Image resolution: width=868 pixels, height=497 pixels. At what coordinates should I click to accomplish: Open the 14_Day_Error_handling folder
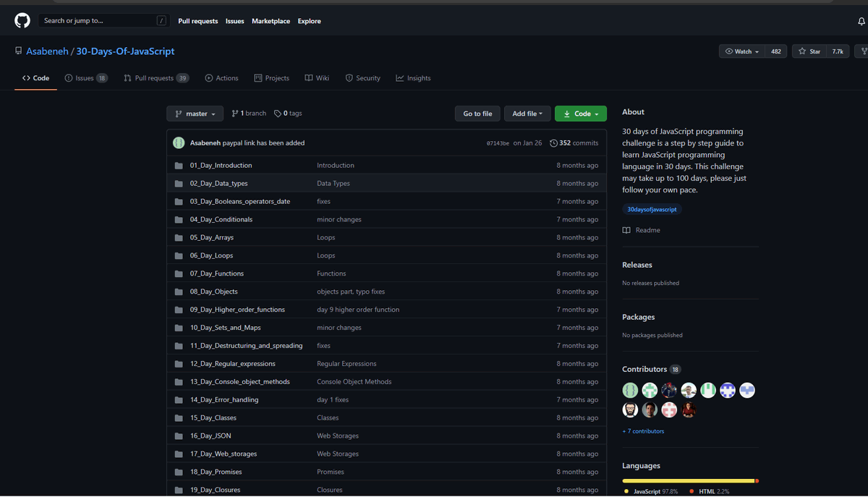224,400
